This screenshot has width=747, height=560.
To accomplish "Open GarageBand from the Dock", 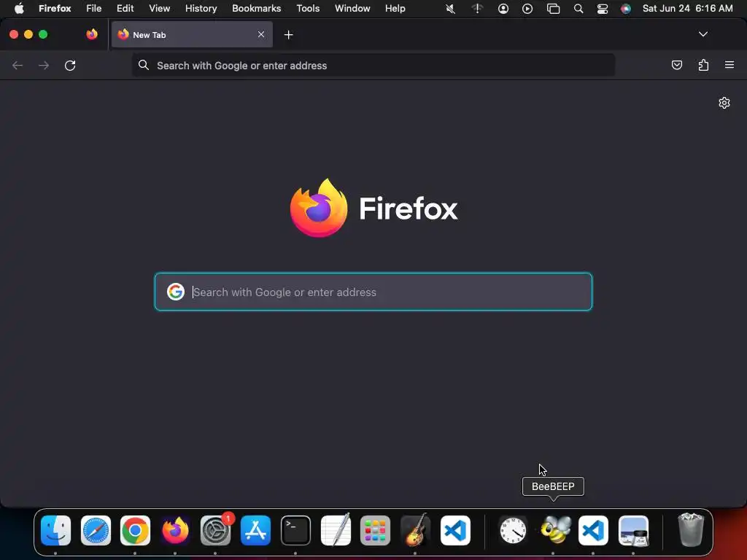I will point(415,529).
